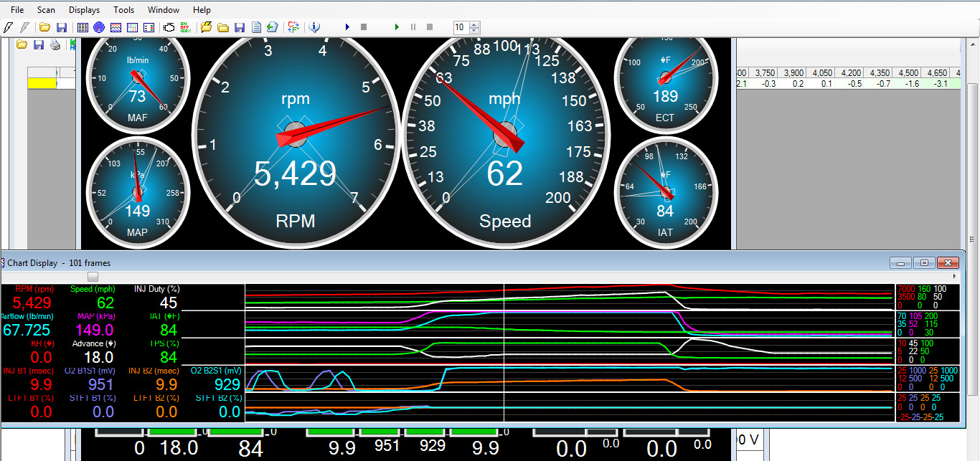This screenshot has height=461, width=980.
Task: Click the "INJ Duty (%)" chart label
Action: pyautogui.click(x=156, y=289)
